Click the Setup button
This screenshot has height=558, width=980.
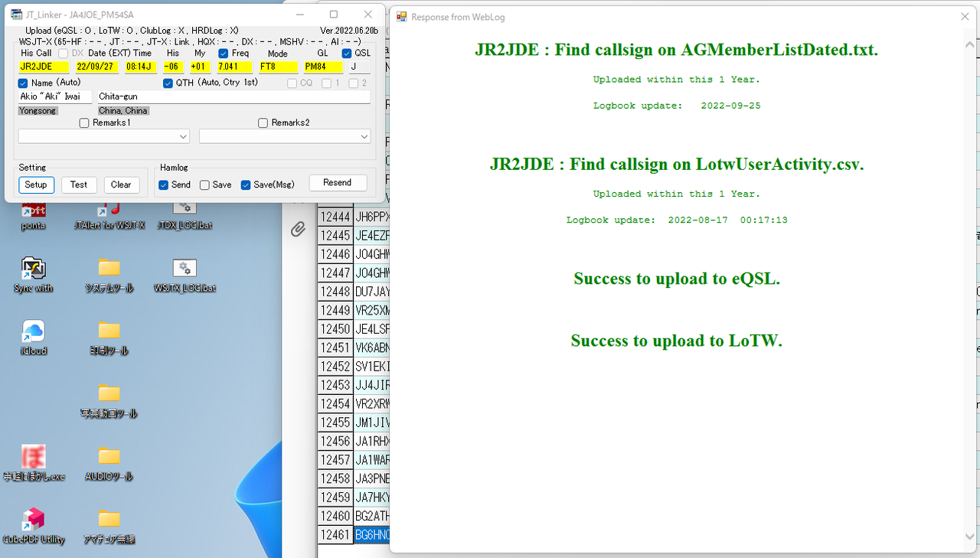pyautogui.click(x=36, y=184)
